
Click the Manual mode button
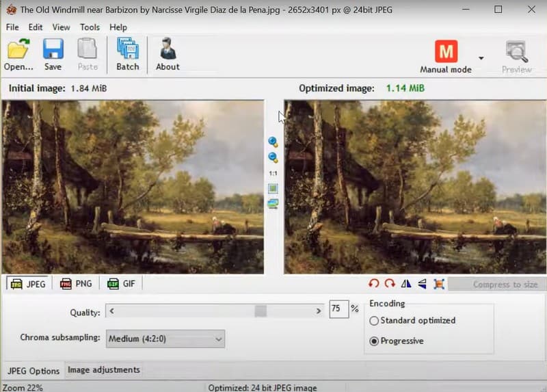point(446,55)
